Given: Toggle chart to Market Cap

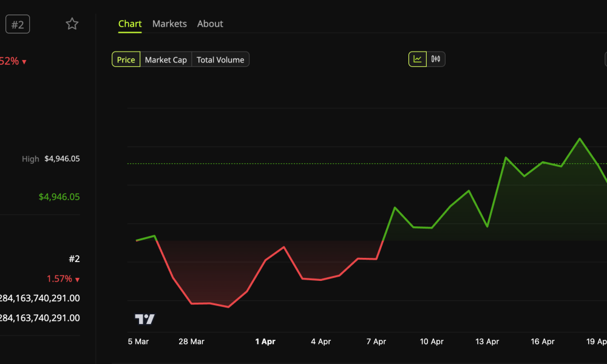Looking at the screenshot, I should (x=166, y=59).
